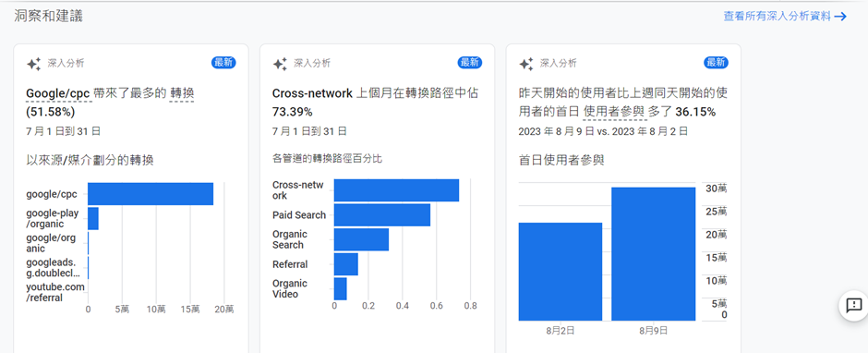The image size is (868, 353).
Task: Click the 8月9日 bar in chart
Action: tap(653, 254)
